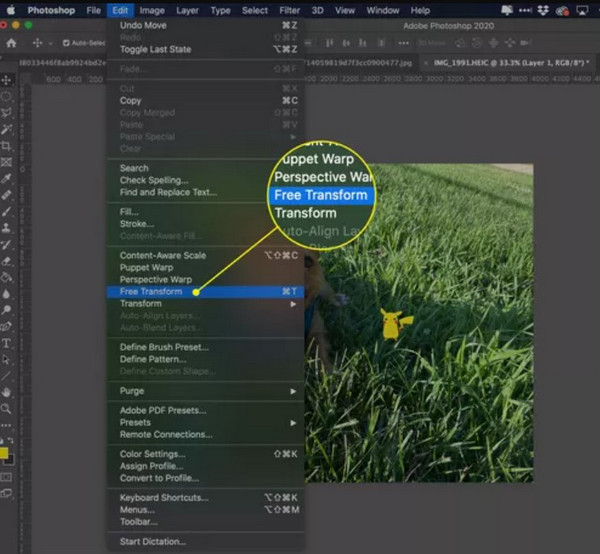Image resolution: width=600 pixels, height=554 pixels.
Task: Open the Apple menu
Action: [11, 10]
